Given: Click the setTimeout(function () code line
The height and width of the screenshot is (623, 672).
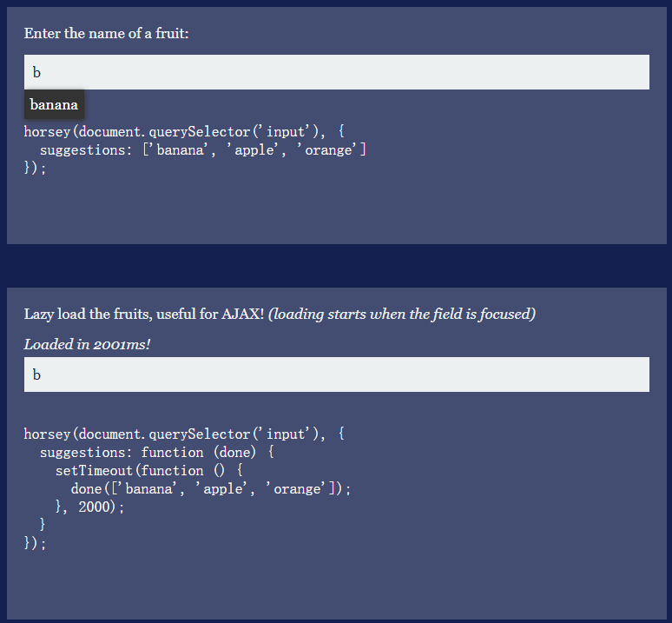Looking at the screenshot, I should [x=149, y=471].
